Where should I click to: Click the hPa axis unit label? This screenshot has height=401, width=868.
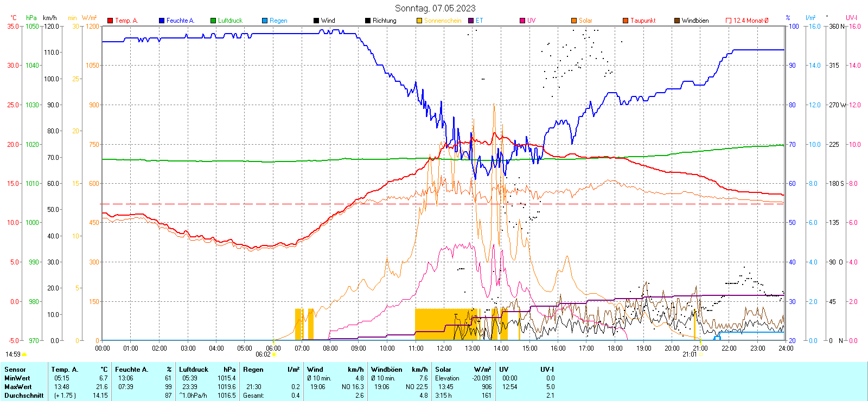tap(31, 18)
